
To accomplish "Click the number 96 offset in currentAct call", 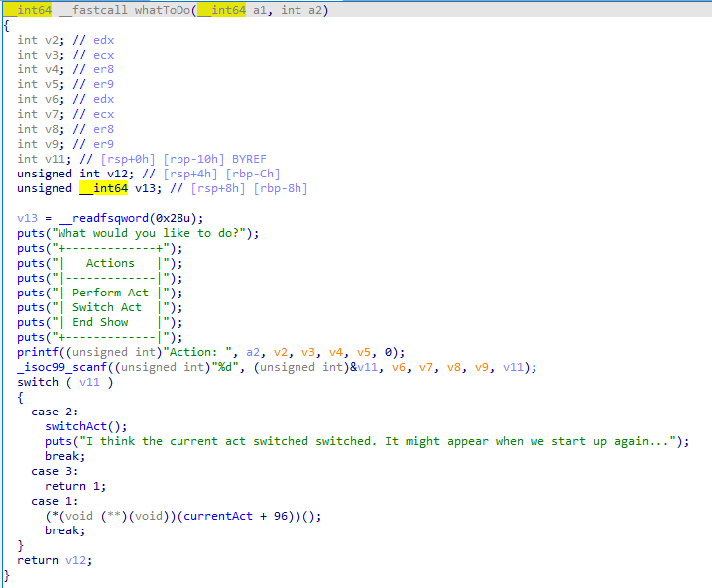I will point(281,516).
